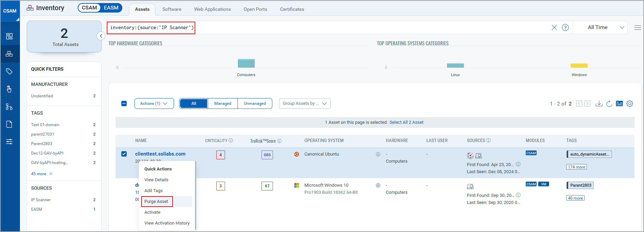The image size is (644, 232).
Task: Expand 174 more tags for clienttest asset
Action: tap(576, 167)
